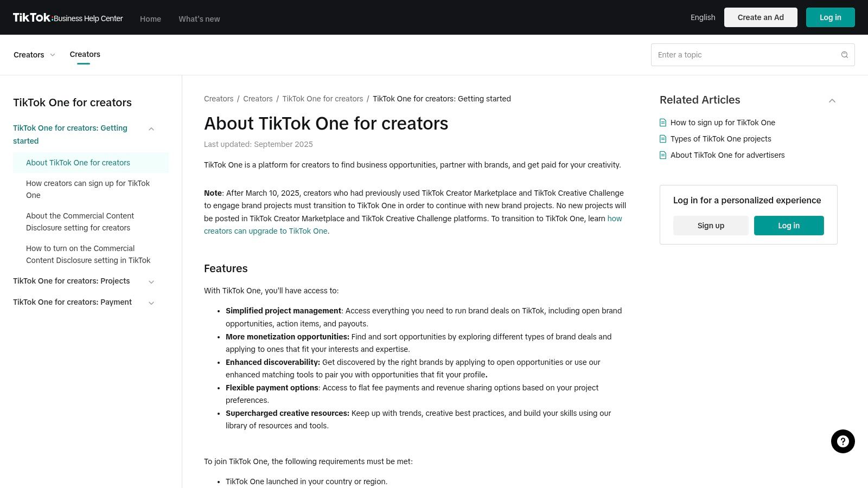Open the What's new page
Screen dimensions: 868x488
(199, 19)
